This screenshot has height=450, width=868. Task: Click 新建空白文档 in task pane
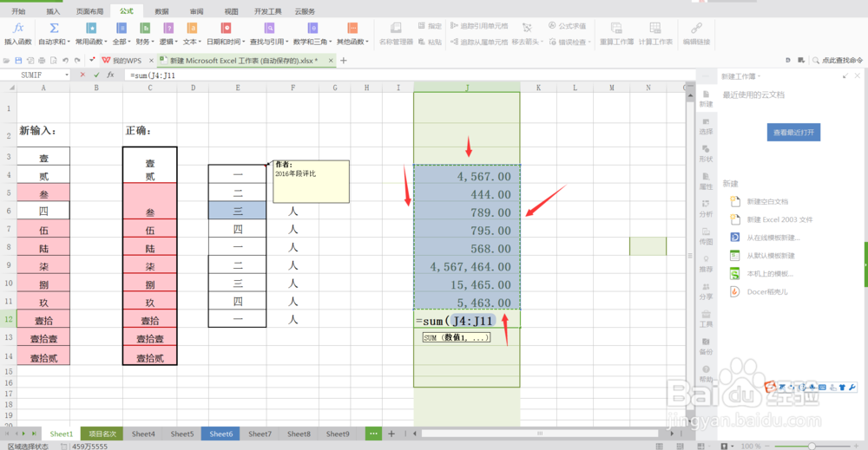coord(767,202)
